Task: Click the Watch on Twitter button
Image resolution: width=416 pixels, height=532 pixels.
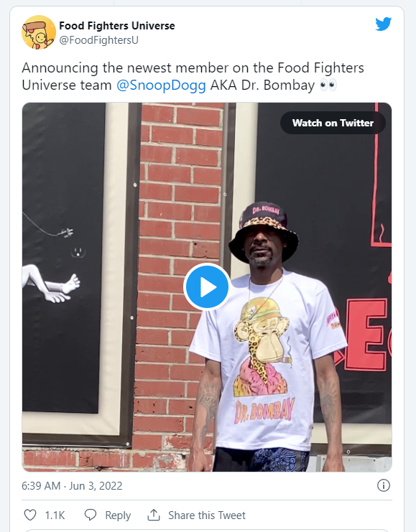Action: coord(333,123)
